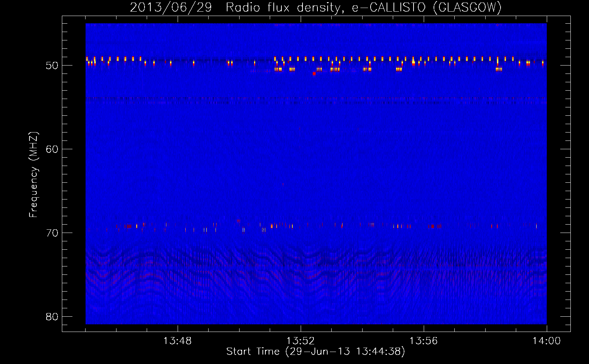Click the 70 frequency tick label
This screenshot has height=364, width=589.
52,233
